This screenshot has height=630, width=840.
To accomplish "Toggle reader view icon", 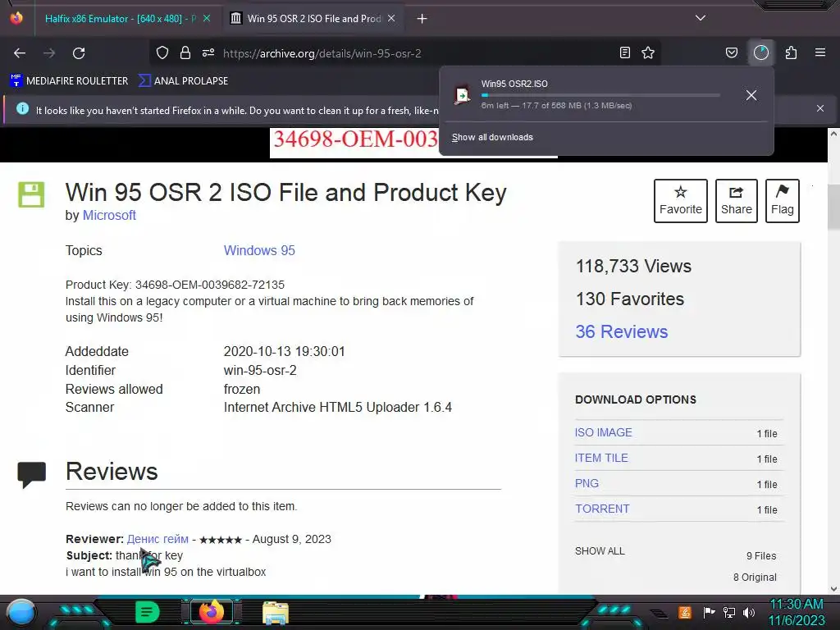I will 624,52.
